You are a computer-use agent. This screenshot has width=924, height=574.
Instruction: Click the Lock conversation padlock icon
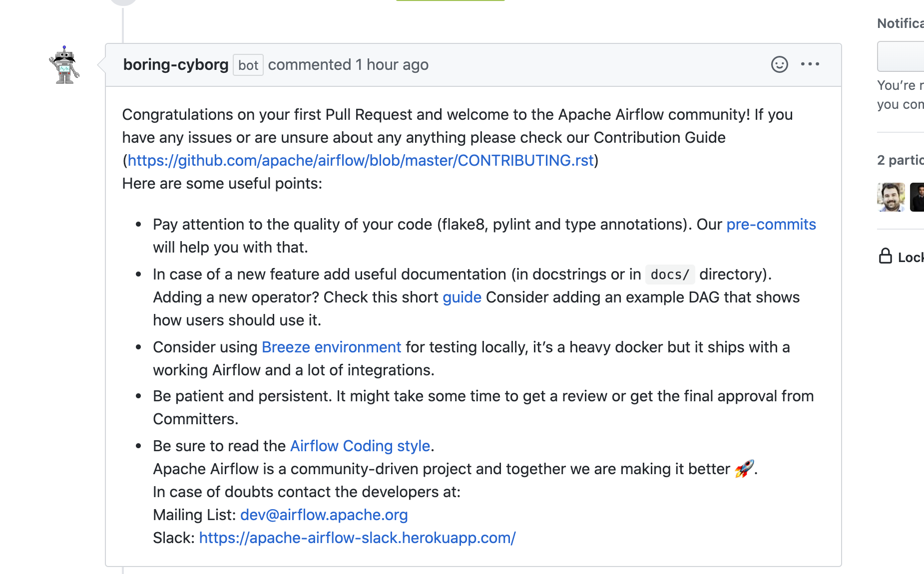[x=885, y=256]
